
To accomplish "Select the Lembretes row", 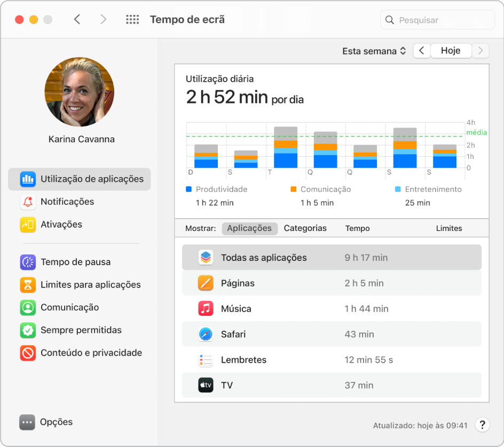I will [x=332, y=360].
